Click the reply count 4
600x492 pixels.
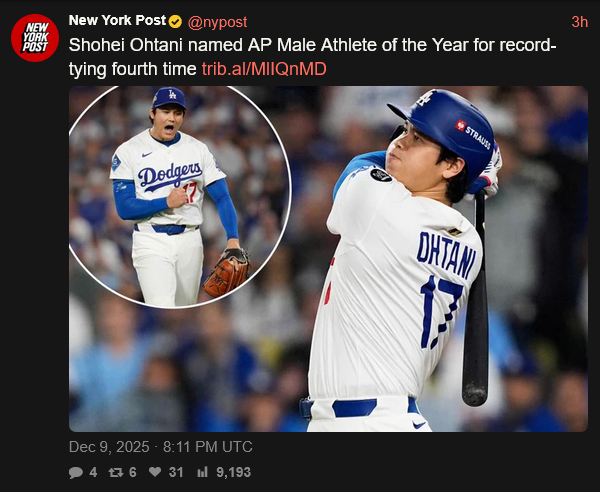coord(93,472)
